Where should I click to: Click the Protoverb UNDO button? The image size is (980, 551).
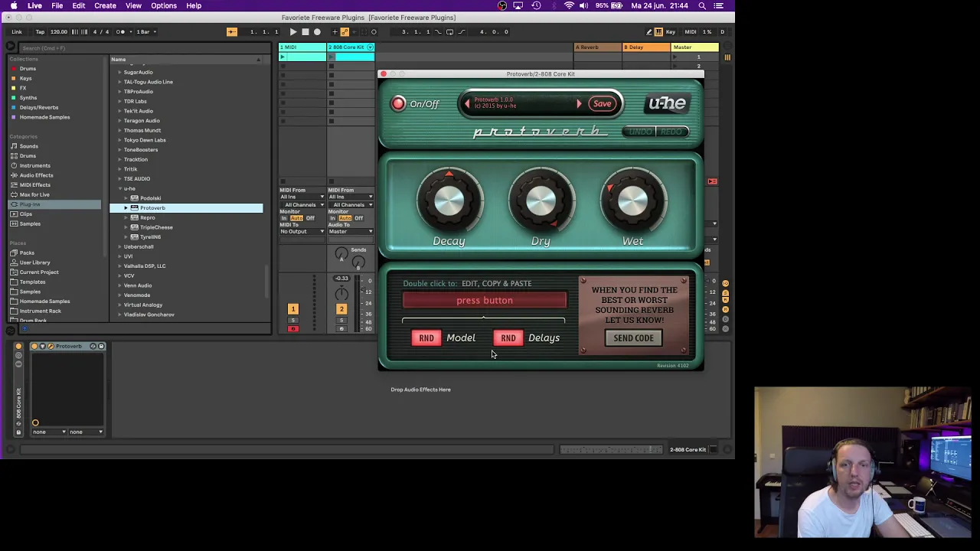(x=641, y=132)
